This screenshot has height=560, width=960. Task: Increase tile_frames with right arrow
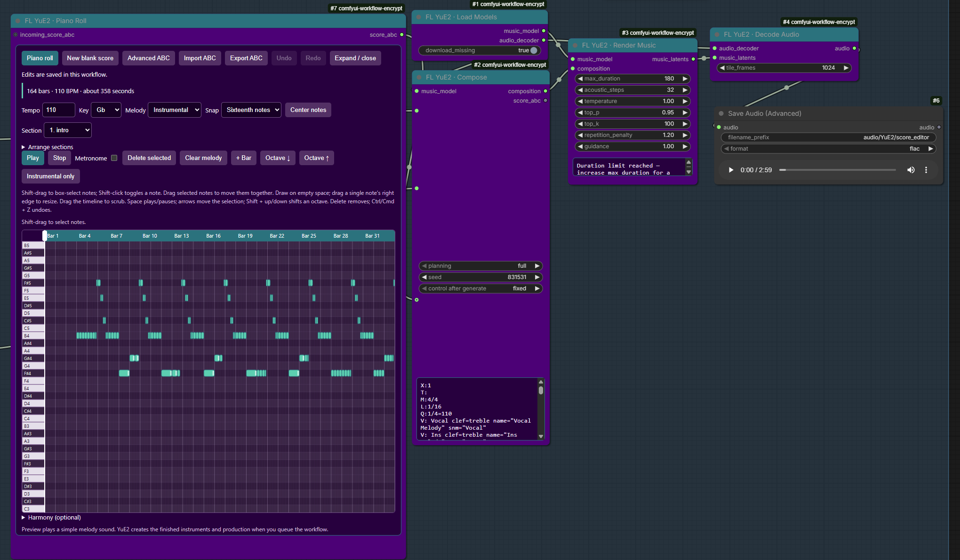pos(846,68)
